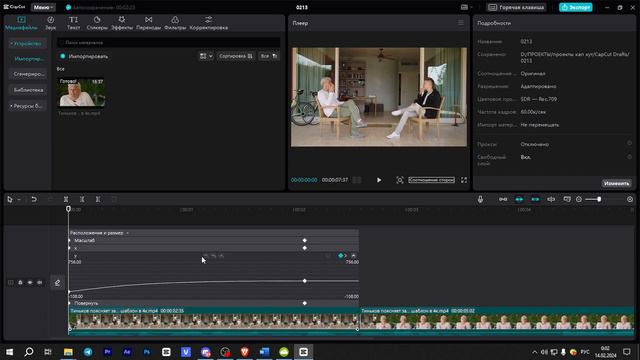The width and height of the screenshot is (640, 360).
Task: Open the grid view mode dropdown
Action: coord(206,56)
